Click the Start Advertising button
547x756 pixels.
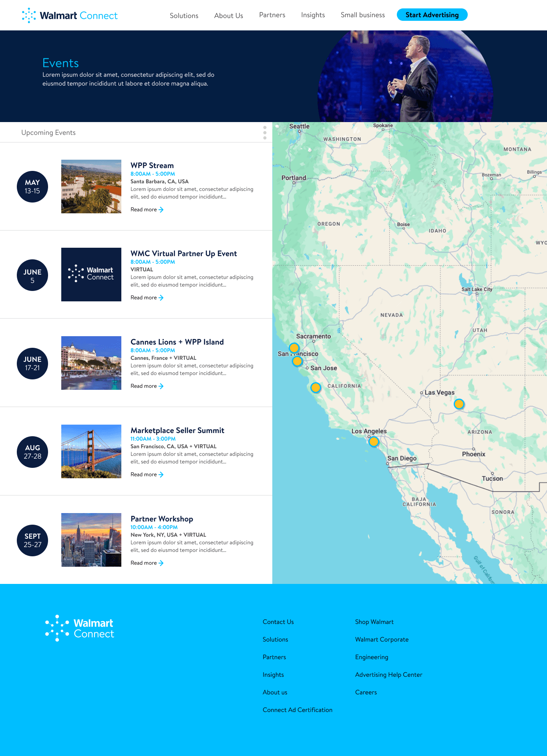432,15
